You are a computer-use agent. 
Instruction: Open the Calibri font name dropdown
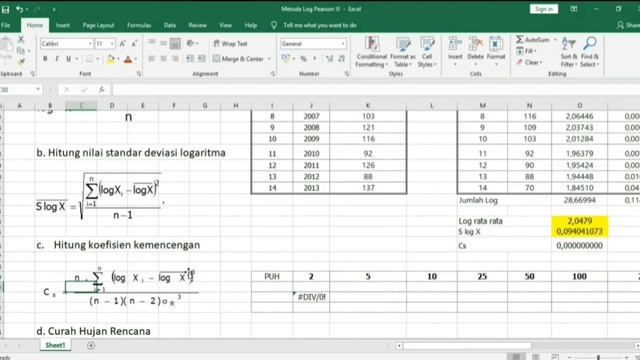tap(90, 43)
